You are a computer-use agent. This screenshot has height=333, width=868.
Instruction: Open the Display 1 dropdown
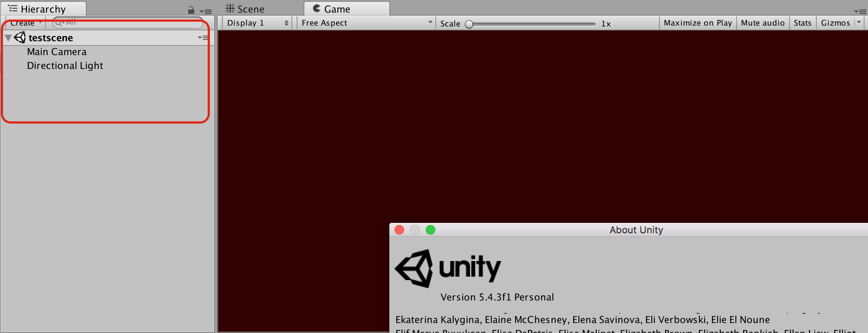pos(258,23)
